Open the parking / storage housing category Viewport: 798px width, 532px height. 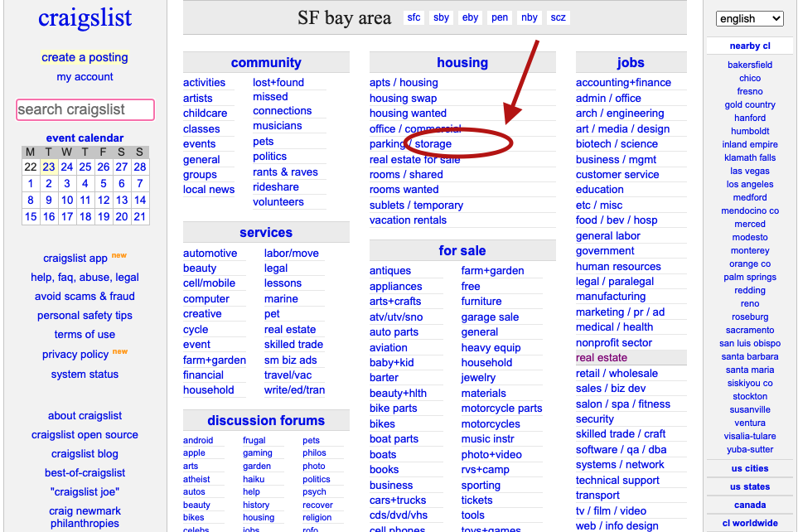click(x=410, y=144)
